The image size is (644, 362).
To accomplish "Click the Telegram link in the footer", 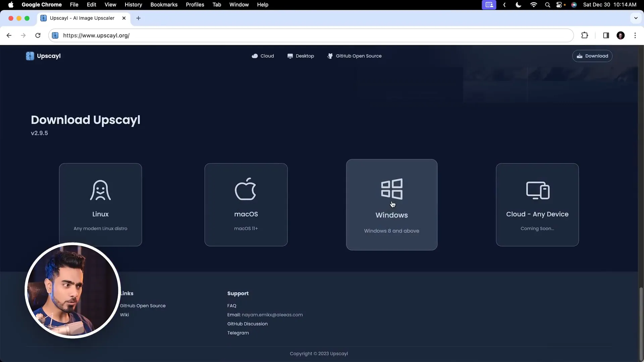I will pos(238,333).
